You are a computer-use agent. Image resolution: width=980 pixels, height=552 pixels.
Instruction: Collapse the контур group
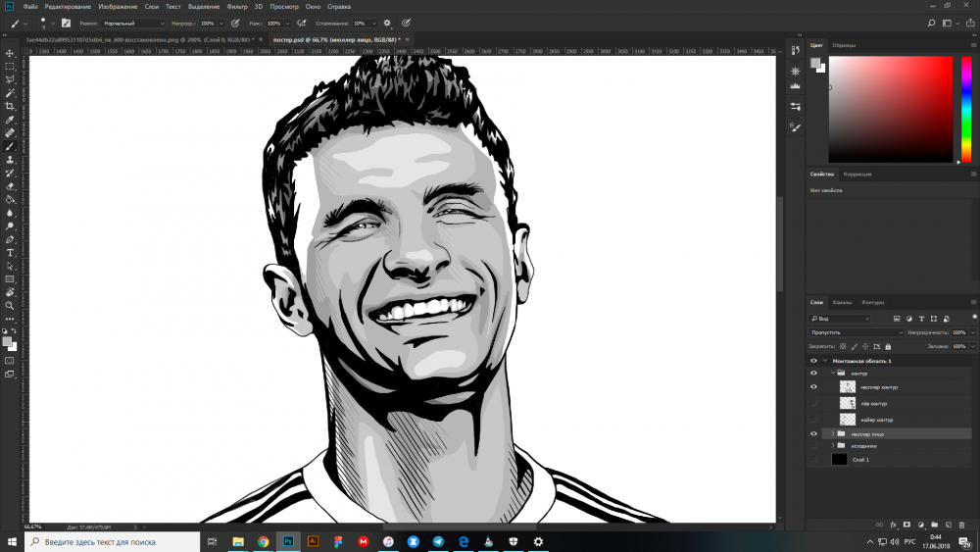833,374
